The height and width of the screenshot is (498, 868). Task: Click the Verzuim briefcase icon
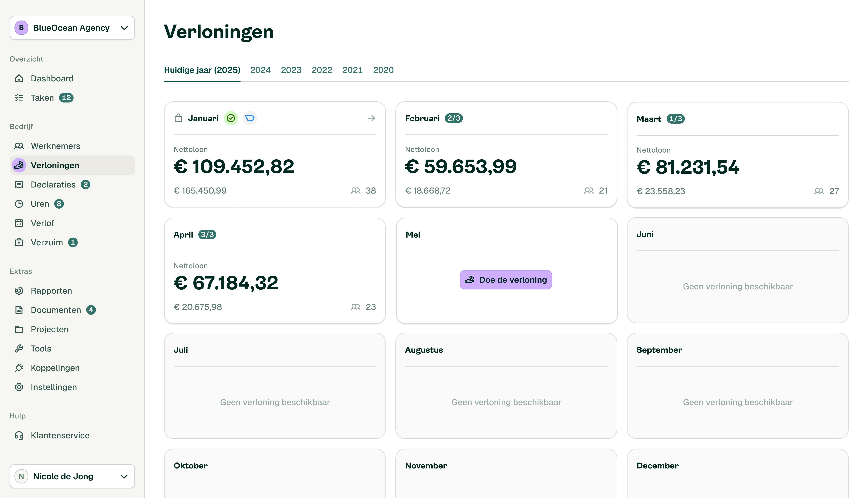pyautogui.click(x=19, y=242)
